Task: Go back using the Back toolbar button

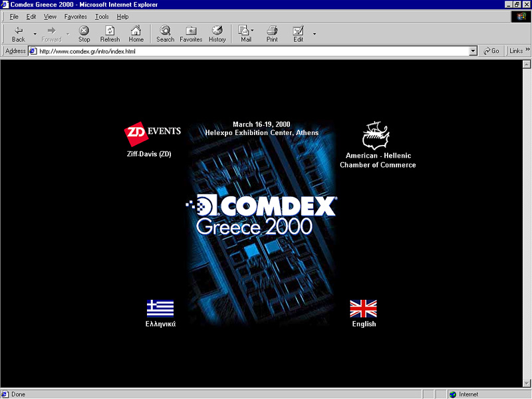Action: pos(19,34)
